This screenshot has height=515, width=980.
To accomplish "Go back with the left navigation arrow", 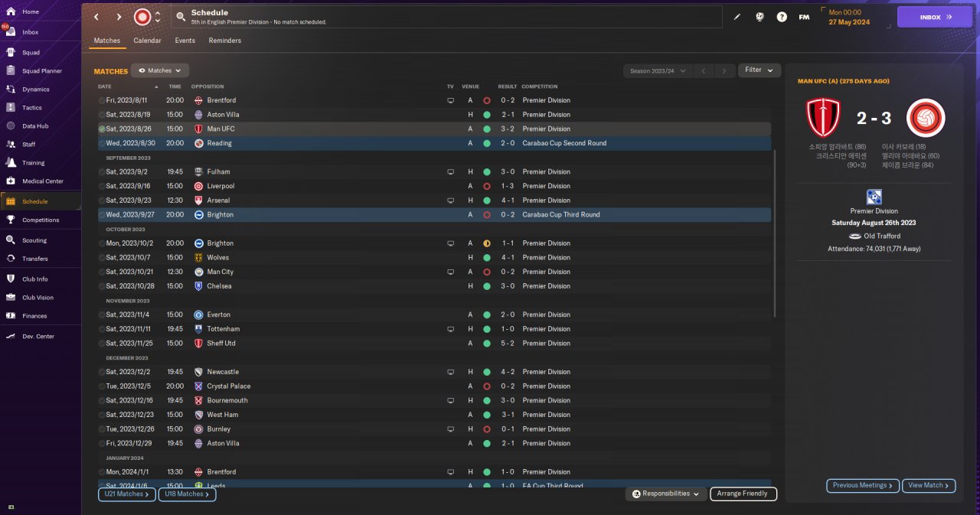I will tap(96, 17).
